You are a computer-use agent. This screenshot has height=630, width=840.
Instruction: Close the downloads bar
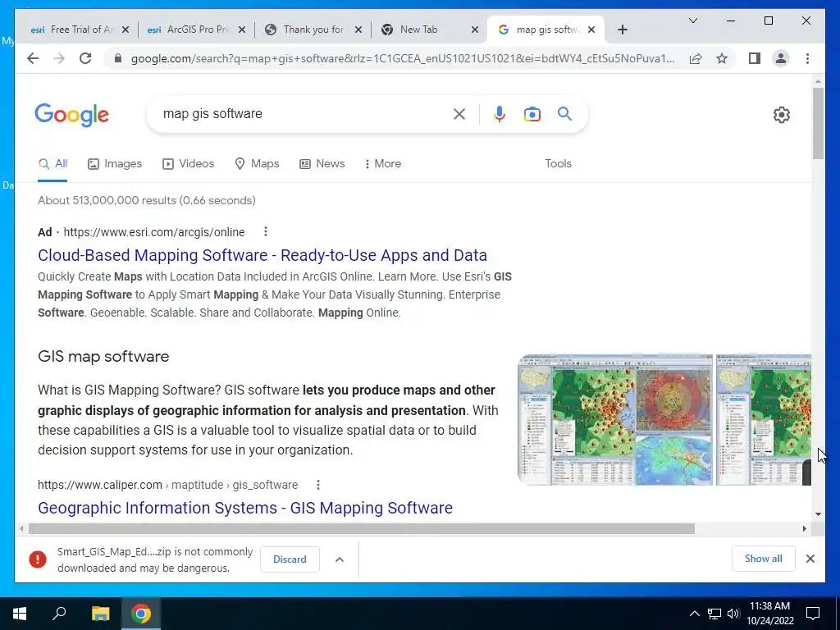810,559
